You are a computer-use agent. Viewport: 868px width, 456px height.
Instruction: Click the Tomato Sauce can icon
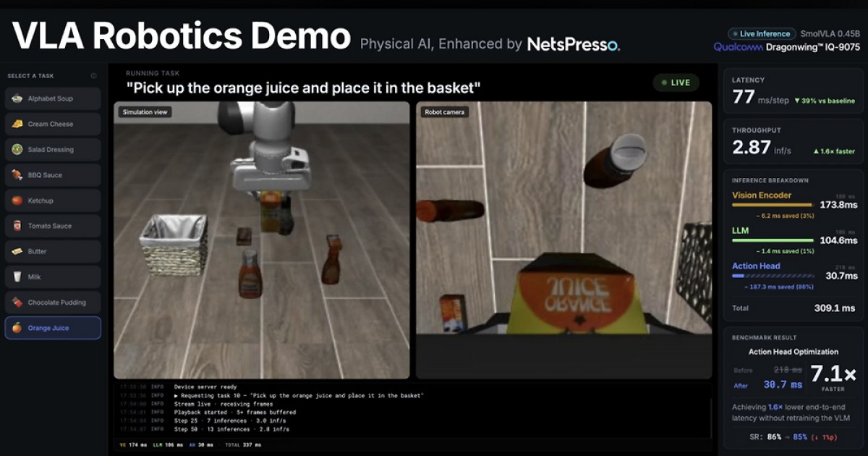[17, 226]
